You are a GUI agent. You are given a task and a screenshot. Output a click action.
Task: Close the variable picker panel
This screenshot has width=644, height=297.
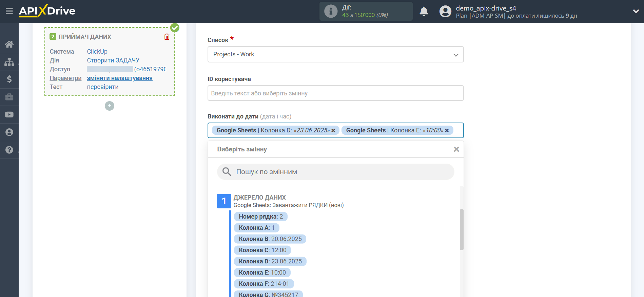pos(456,149)
